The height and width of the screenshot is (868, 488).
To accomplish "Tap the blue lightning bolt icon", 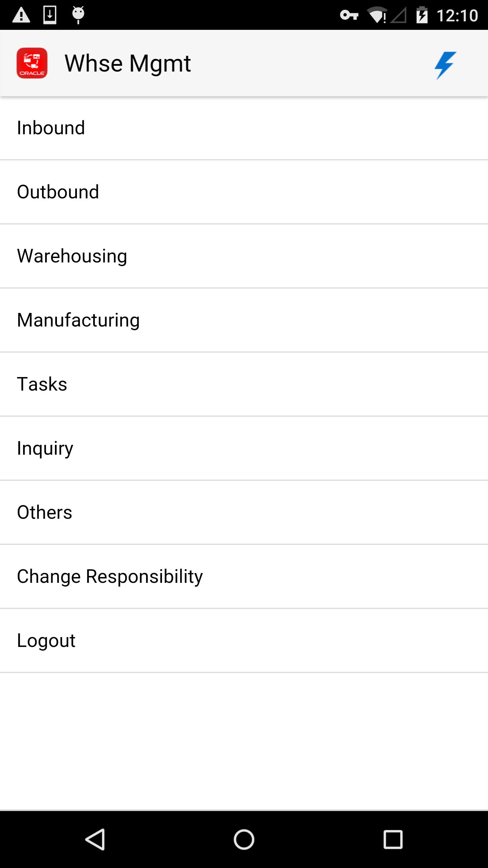I will 445,65.
